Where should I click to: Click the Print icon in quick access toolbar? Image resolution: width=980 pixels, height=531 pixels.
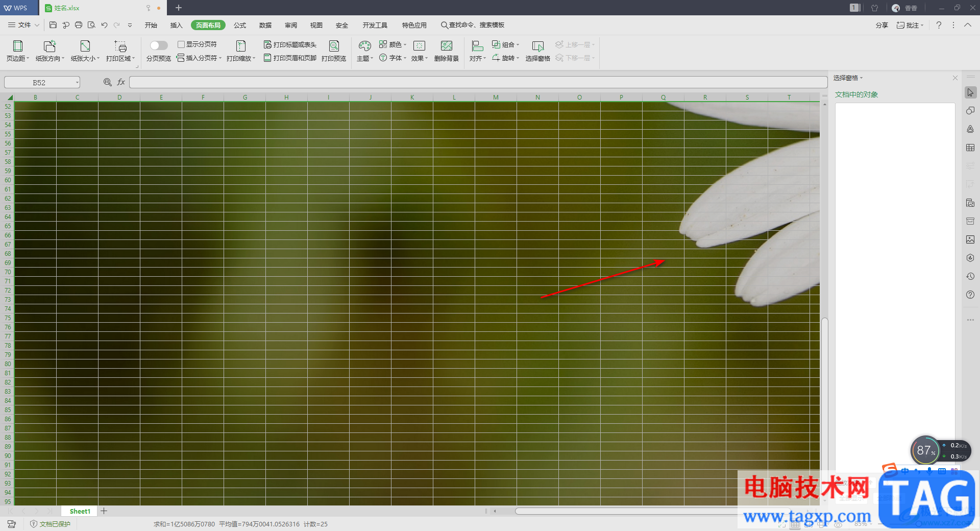(x=79, y=25)
